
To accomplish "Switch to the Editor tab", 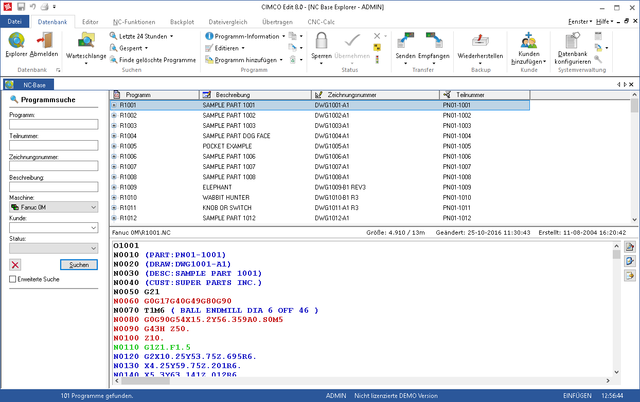I will click(90, 22).
